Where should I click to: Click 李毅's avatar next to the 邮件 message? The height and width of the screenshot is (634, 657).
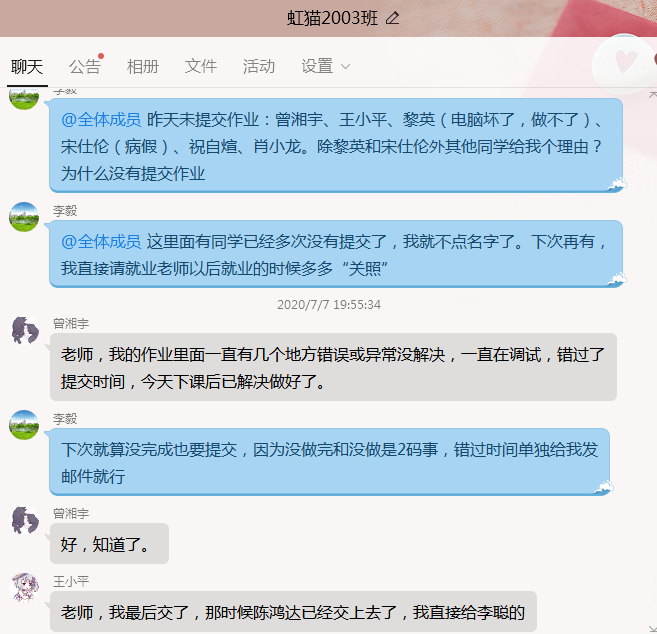(24, 425)
